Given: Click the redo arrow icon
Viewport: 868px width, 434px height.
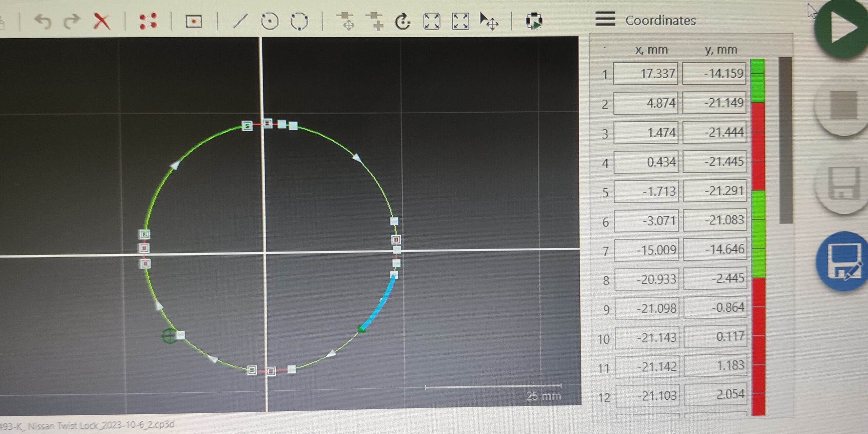Looking at the screenshot, I should coord(72,22).
